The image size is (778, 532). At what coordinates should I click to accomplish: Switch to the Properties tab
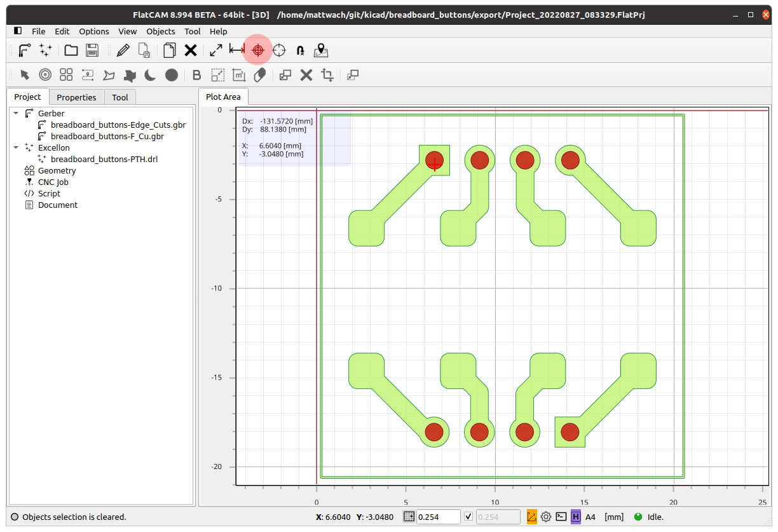pos(76,97)
